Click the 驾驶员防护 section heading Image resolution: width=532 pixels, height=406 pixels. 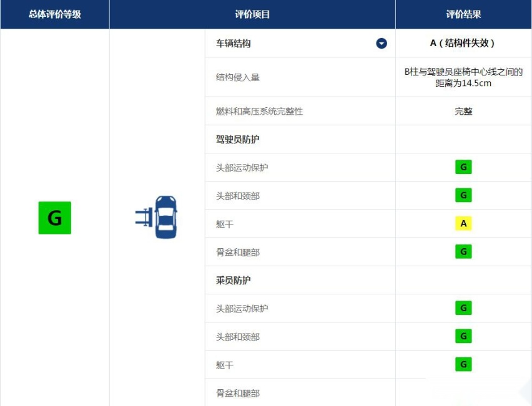click(237, 139)
